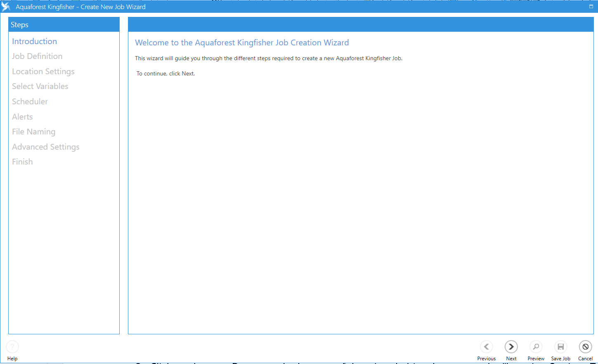
Task: Select the File Naming step
Action: click(x=33, y=132)
